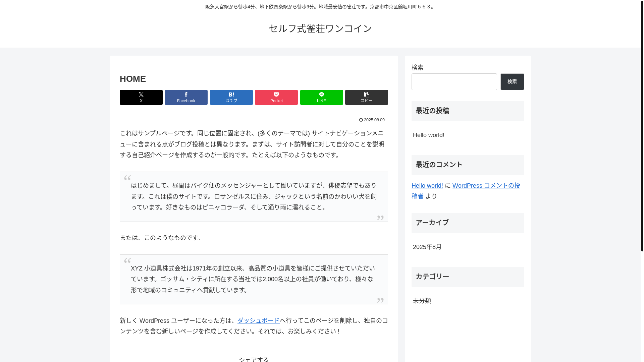Save the page to Pocket
The height and width of the screenshot is (362, 644).
(x=276, y=97)
